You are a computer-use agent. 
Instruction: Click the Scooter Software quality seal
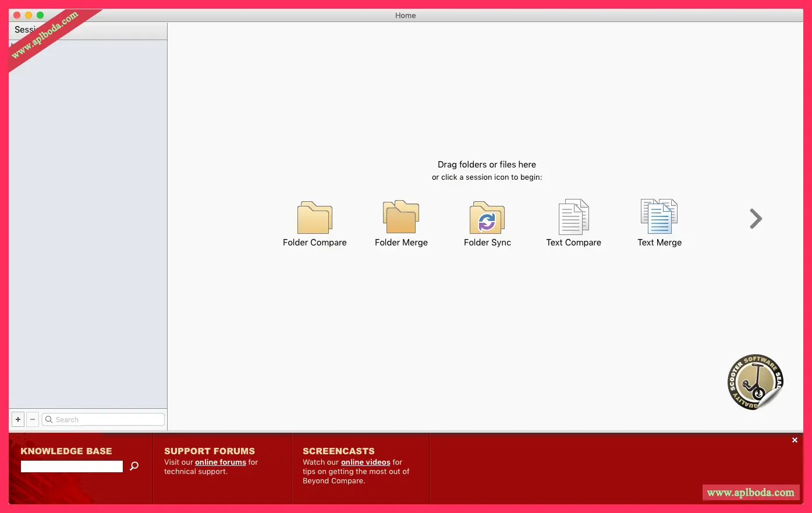tap(755, 382)
